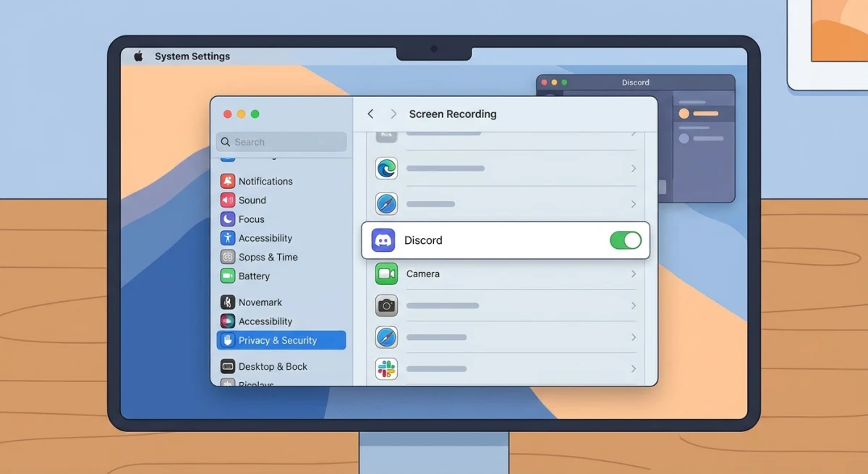Click the Sopss & Time icon
The image size is (868, 474).
coord(228,257)
